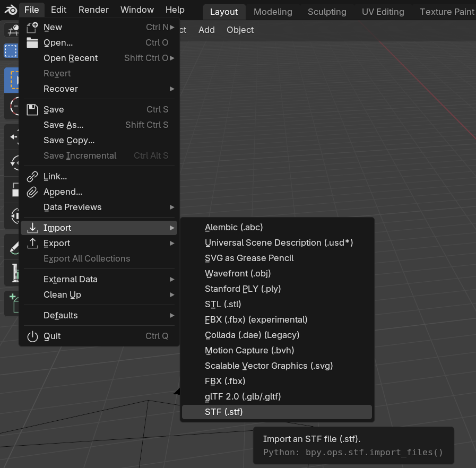Viewport: 476px width, 468px height.
Task: Click the Save floppy disk icon
Action: [32, 109]
